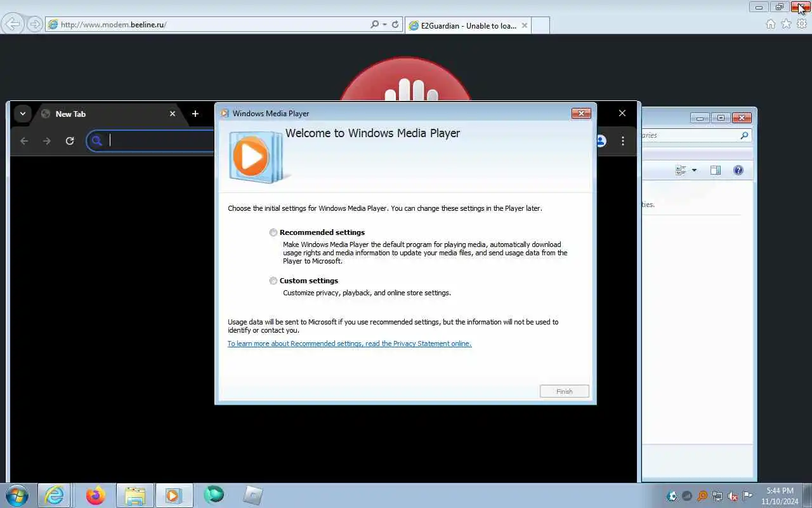Click the Explorer search magnifier icon
The width and height of the screenshot is (812, 508).
(744, 135)
